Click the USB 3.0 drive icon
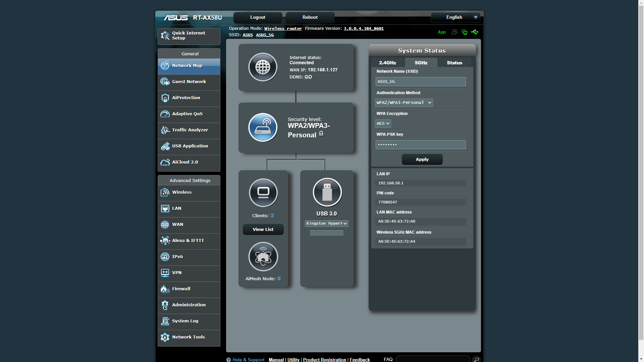 (327, 192)
